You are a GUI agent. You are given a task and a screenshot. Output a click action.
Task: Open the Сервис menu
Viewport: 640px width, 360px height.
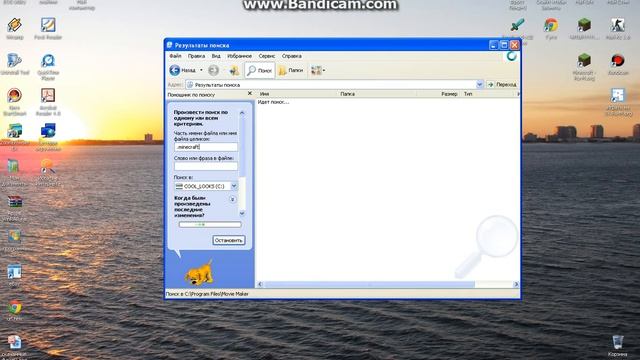(x=267, y=56)
